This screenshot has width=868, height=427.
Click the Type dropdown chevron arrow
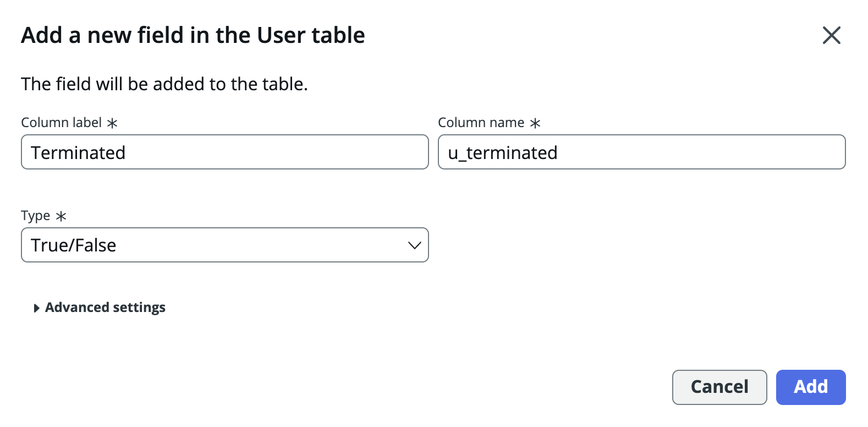[x=414, y=245]
